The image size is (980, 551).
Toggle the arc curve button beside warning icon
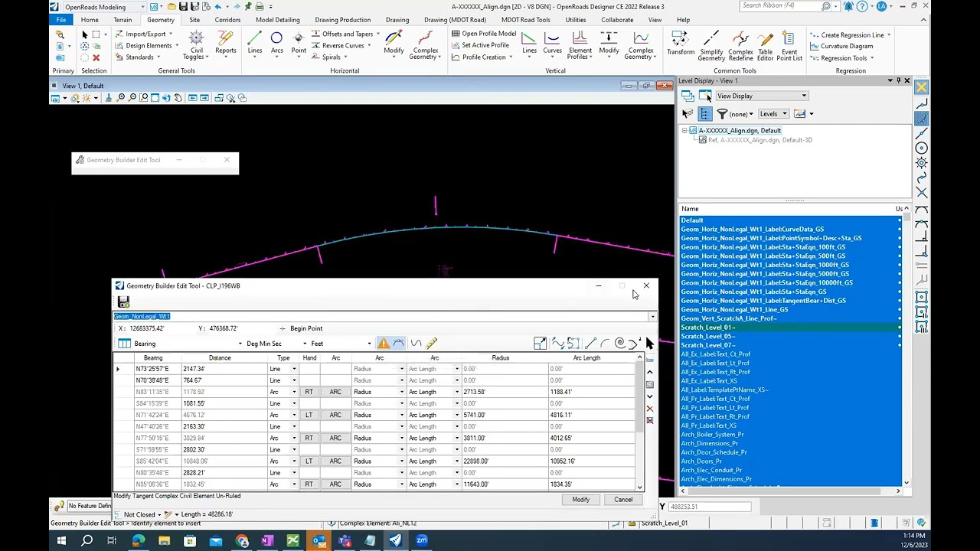click(398, 344)
